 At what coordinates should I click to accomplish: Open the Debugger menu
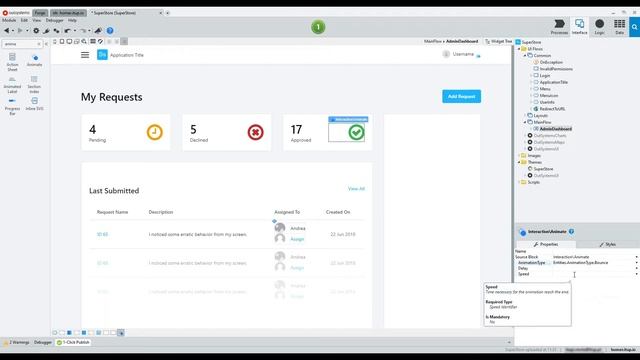54,20
